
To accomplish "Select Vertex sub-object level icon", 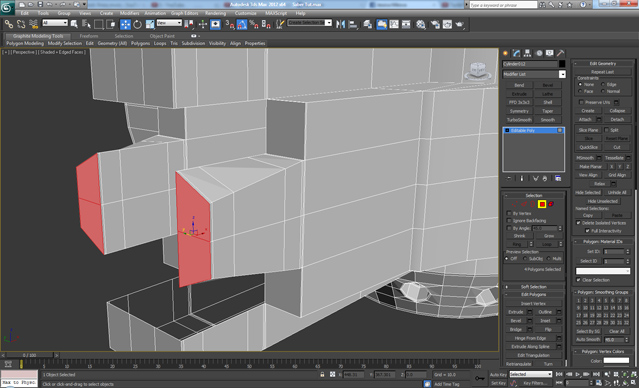I will tap(515, 204).
